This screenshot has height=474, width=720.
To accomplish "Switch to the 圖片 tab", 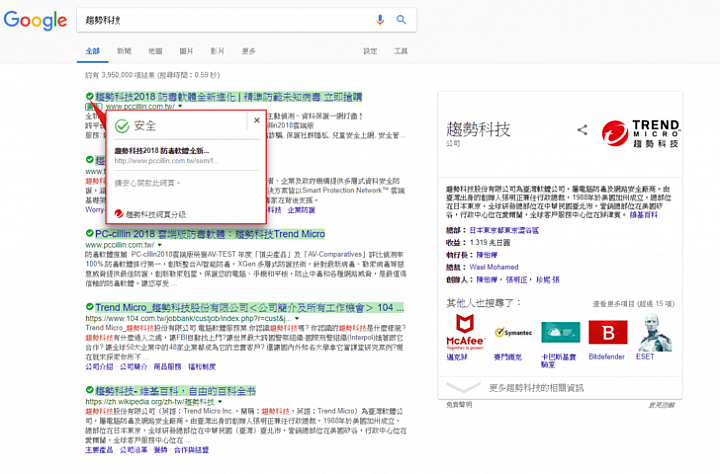I will click(186, 51).
